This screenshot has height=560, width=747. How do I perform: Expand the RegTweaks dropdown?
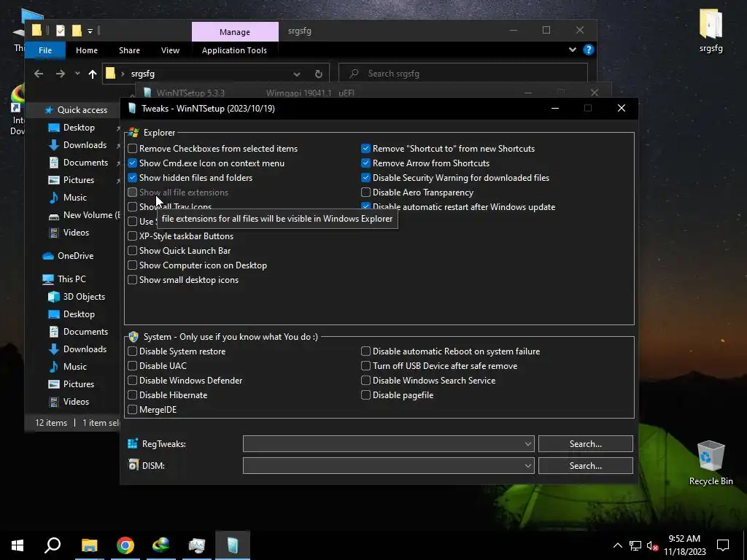pos(527,444)
